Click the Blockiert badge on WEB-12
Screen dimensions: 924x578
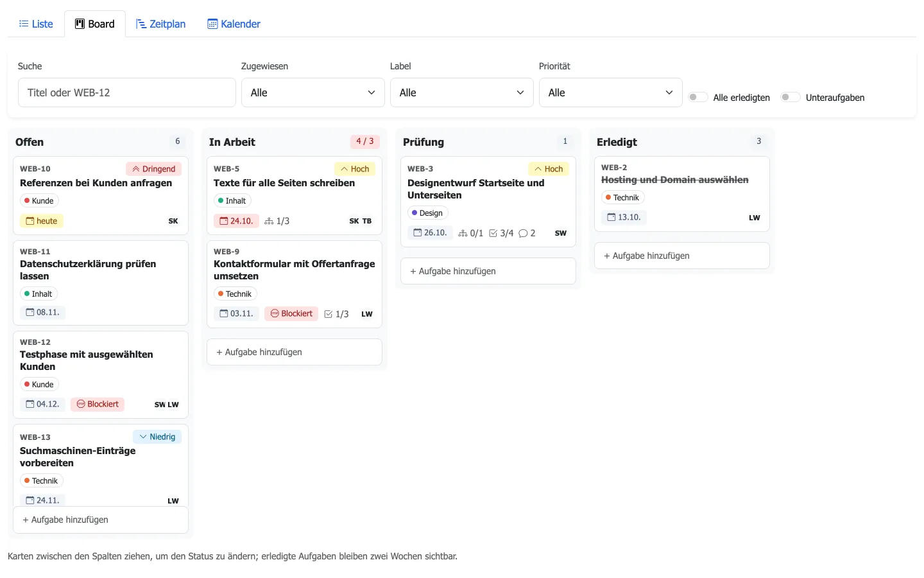(x=98, y=404)
